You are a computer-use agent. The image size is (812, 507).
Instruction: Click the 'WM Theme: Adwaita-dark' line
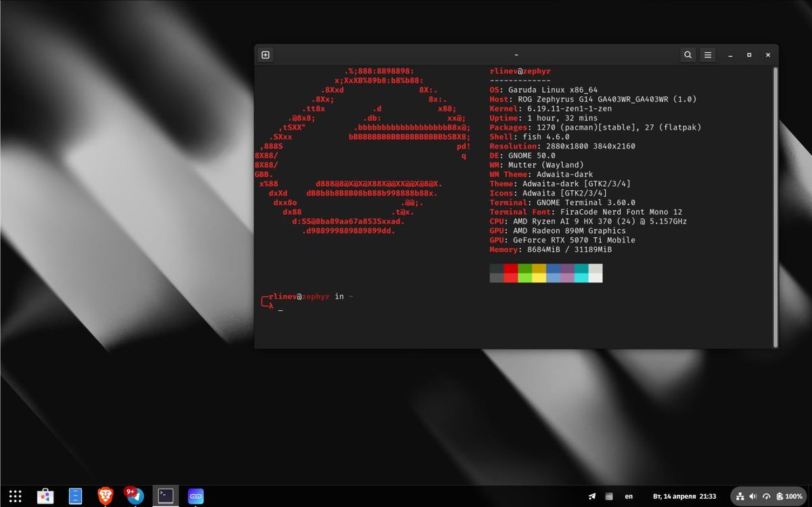[x=541, y=175]
